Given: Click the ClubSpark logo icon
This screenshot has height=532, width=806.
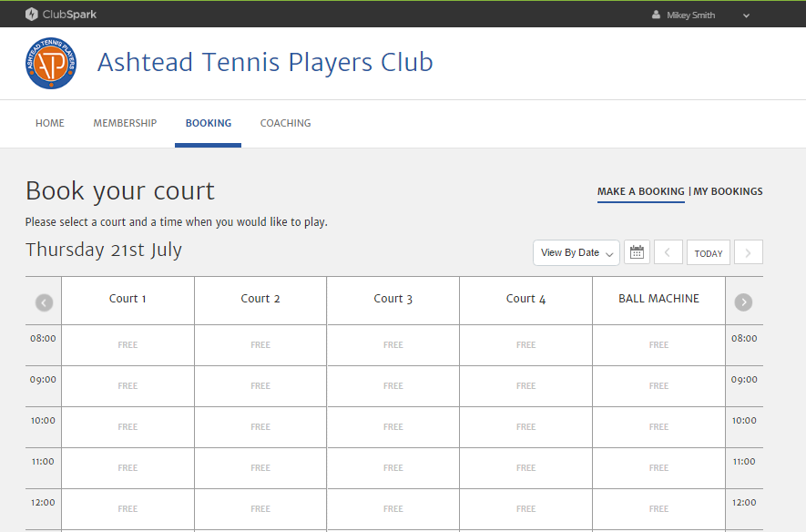Looking at the screenshot, I should tap(32, 15).
